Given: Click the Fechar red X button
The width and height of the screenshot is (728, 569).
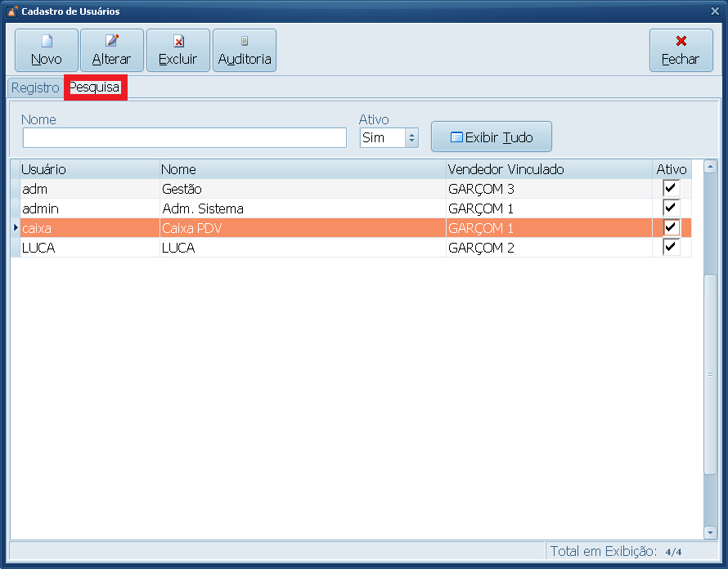Looking at the screenshot, I should click(x=681, y=51).
